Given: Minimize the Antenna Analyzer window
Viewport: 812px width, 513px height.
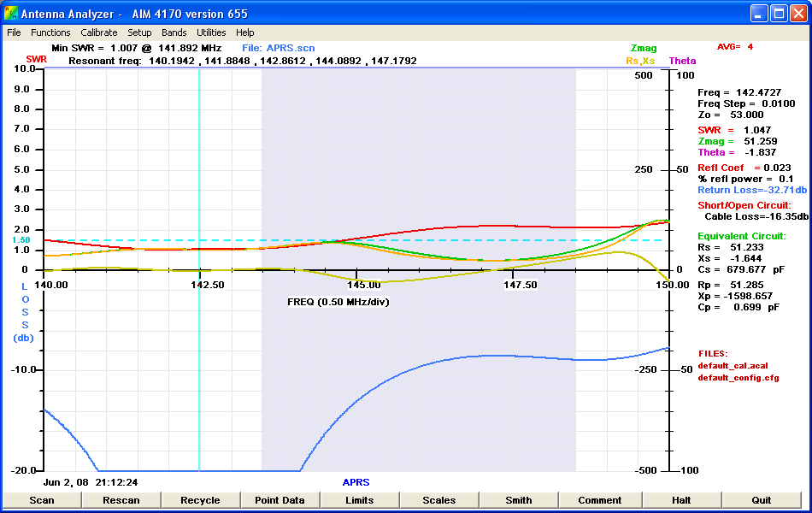Looking at the screenshot, I should click(759, 14).
